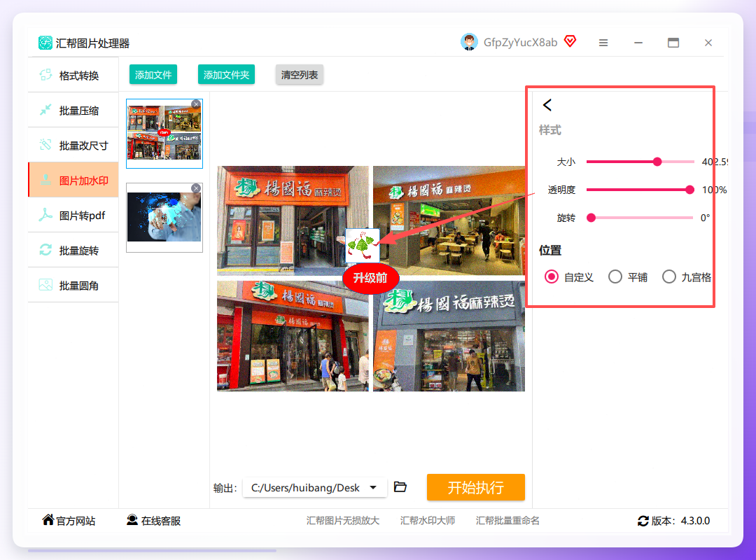This screenshot has height=560, width=756.
Task: Switch to 批量圆角 tab
Action: [73, 285]
